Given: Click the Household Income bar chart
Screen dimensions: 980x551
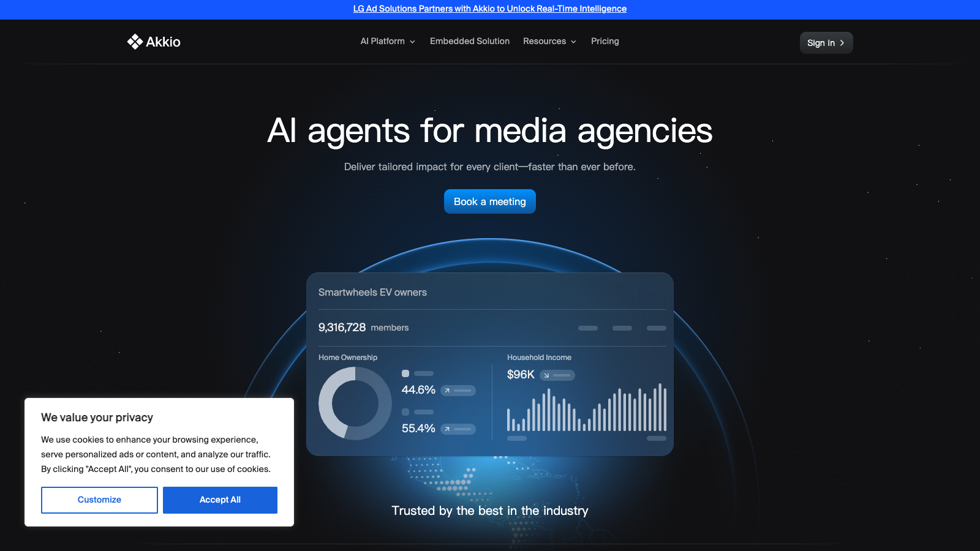Looking at the screenshot, I should 587,408.
